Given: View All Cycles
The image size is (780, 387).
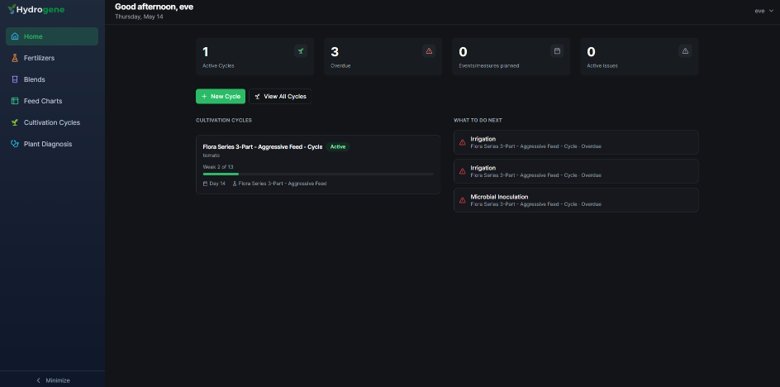Looking at the screenshot, I should point(281,97).
